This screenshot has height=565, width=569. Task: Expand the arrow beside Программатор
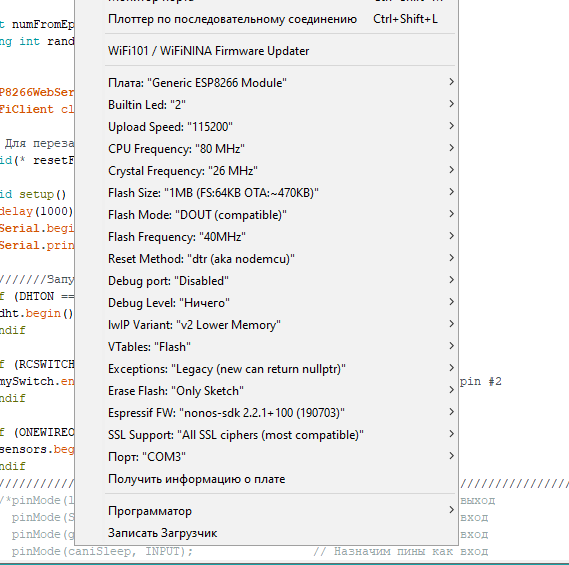[x=451, y=510]
